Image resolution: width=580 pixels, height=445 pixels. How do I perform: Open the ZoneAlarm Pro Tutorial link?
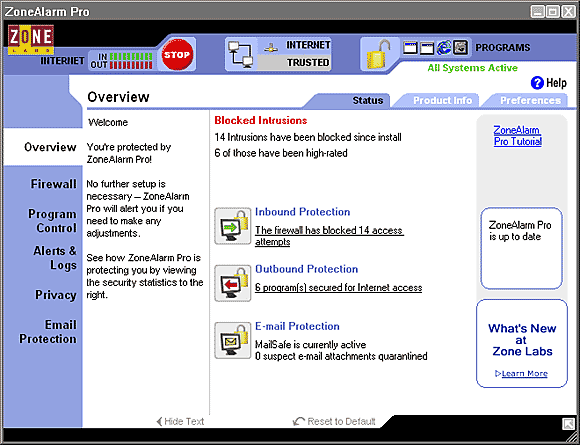pyautogui.click(x=517, y=136)
